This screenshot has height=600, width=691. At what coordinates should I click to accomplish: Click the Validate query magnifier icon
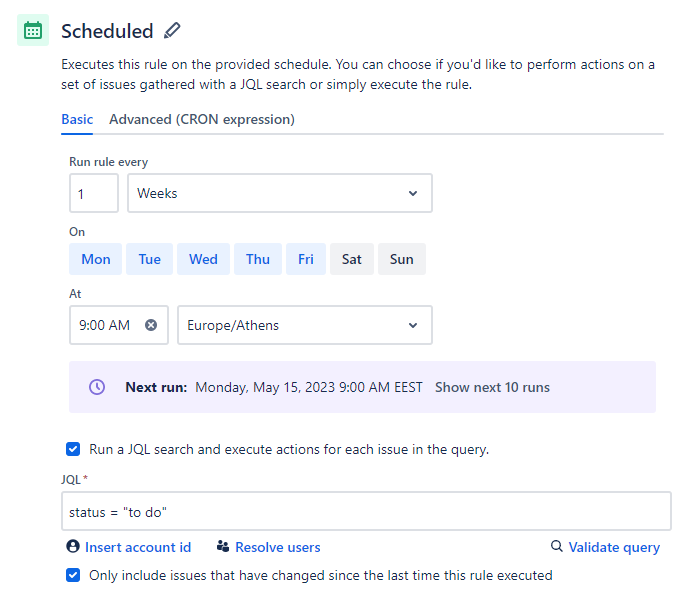557,546
